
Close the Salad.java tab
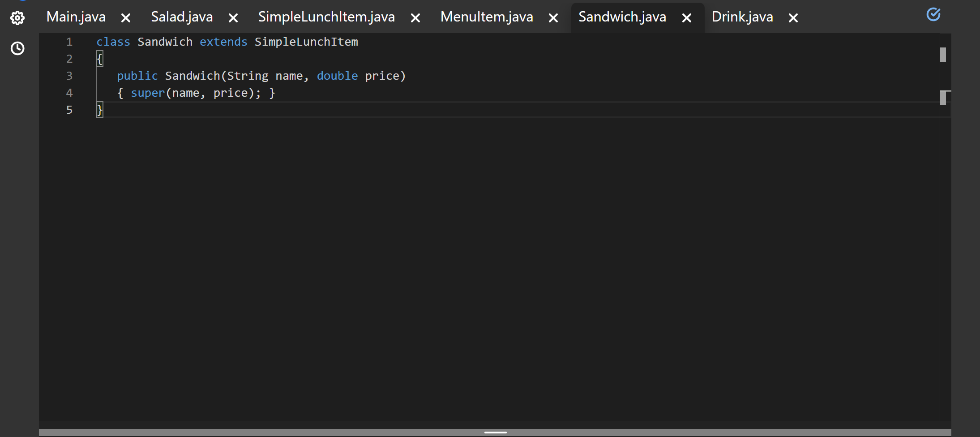pos(233,18)
